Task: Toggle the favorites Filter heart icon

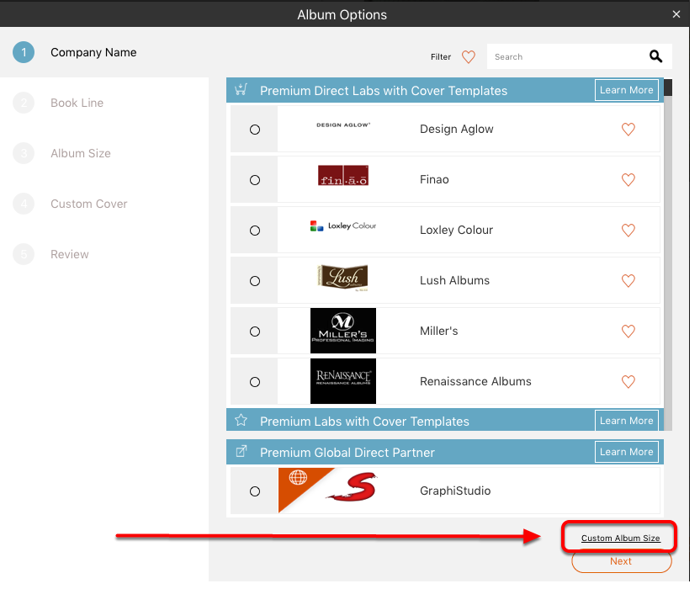Action: pyautogui.click(x=469, y=56)
